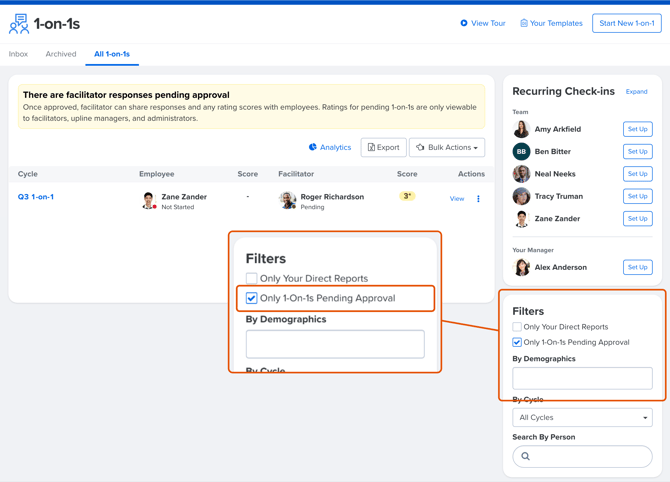Switch to the Archived tab

(61, 54)
